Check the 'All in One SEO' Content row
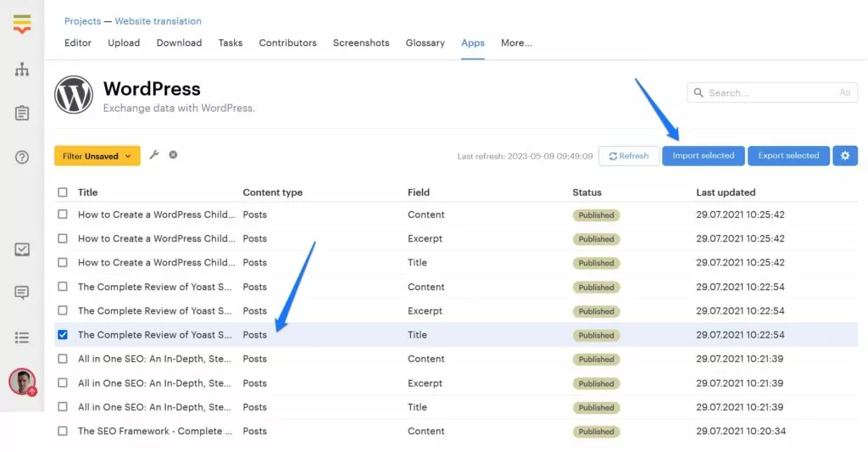 [x=63, y=359]
